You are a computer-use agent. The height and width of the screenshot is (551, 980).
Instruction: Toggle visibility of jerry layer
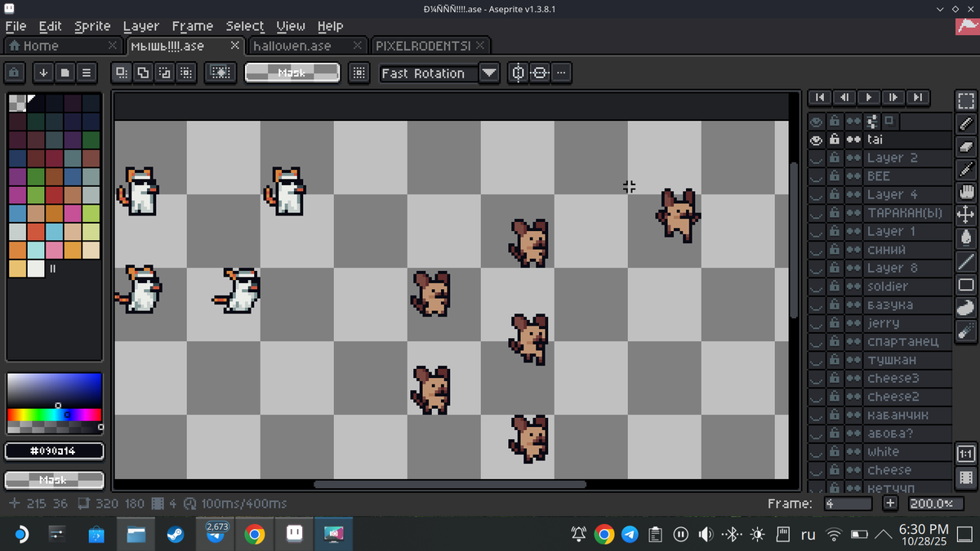click(x=816, y=323)
